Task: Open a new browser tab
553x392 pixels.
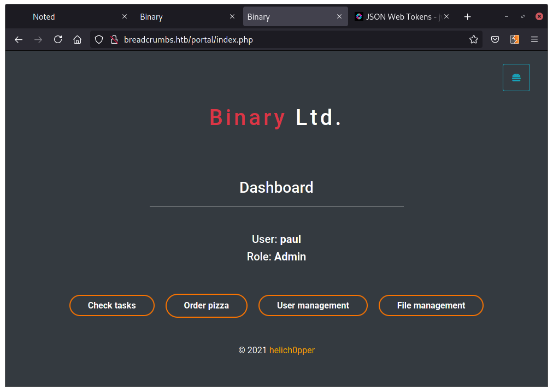Action: pyautogui.click(x=467, y=17)
